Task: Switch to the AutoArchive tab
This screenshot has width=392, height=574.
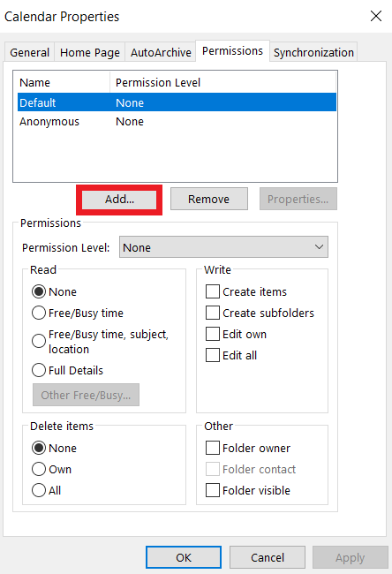Action: point(161,52)
